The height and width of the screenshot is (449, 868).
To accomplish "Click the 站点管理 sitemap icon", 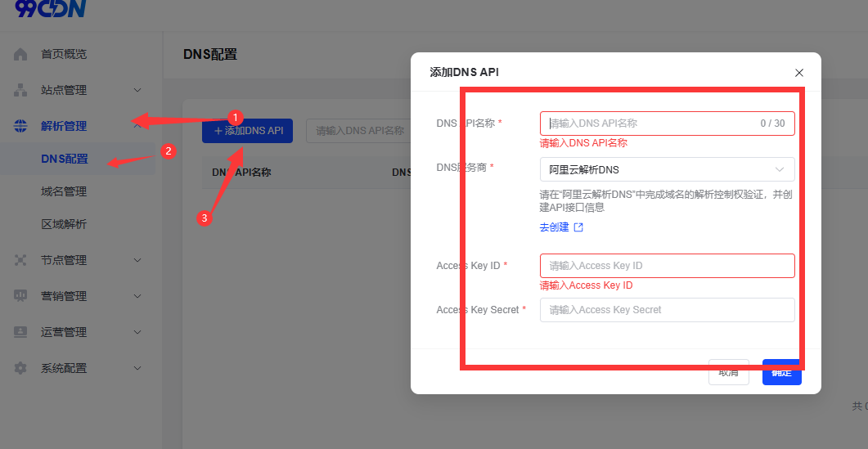I will pyautogui.click(x=20, y=90).
